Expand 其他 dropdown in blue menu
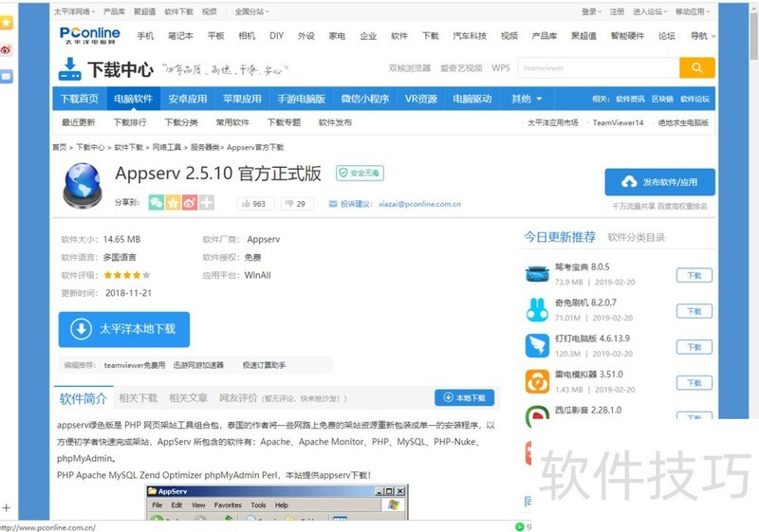 coord(527,99)
